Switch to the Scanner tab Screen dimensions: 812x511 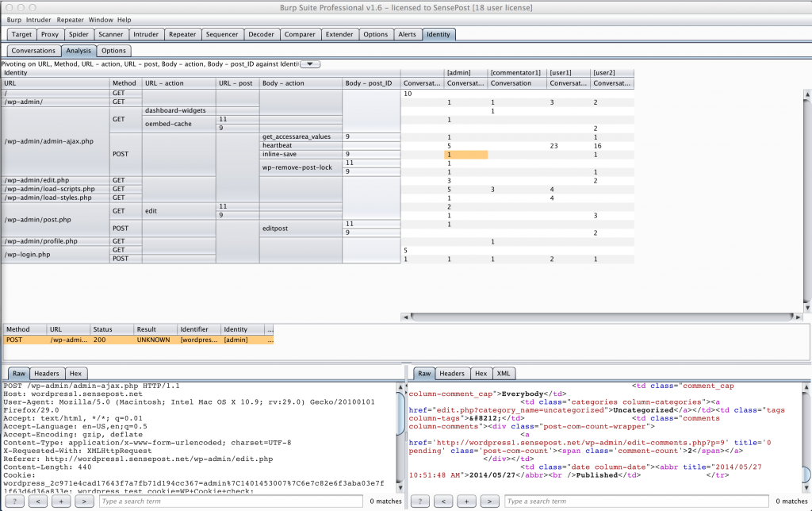tap(110, 35)
